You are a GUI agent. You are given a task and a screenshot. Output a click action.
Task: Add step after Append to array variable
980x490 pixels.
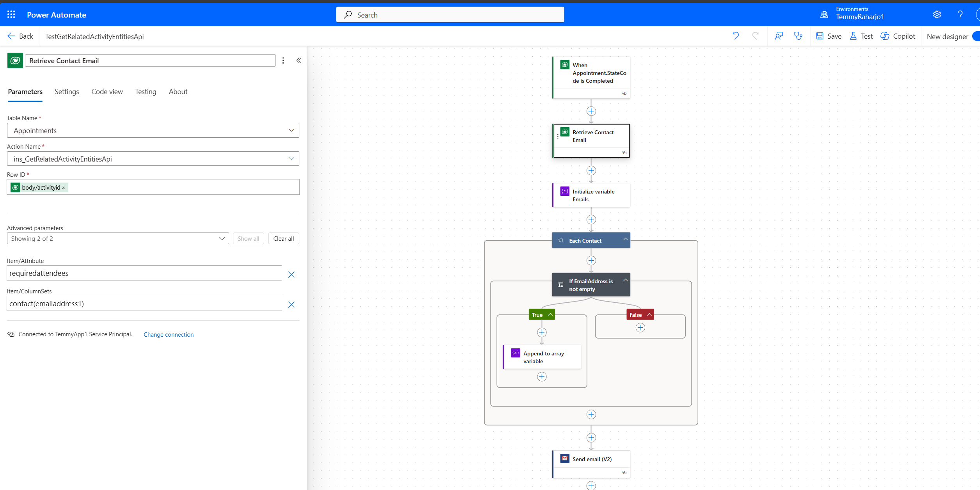[x=542, y=376]
